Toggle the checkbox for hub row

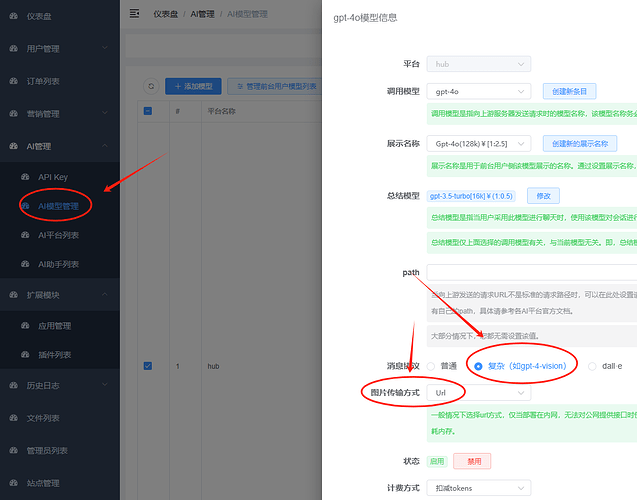(x=148, y=366)
